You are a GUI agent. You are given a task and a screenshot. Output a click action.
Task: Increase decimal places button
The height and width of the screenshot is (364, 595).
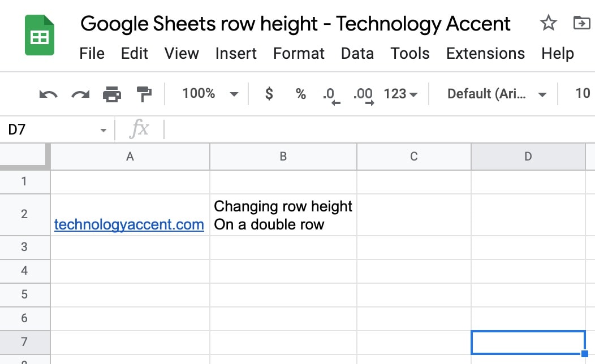(x=364, y=96)
